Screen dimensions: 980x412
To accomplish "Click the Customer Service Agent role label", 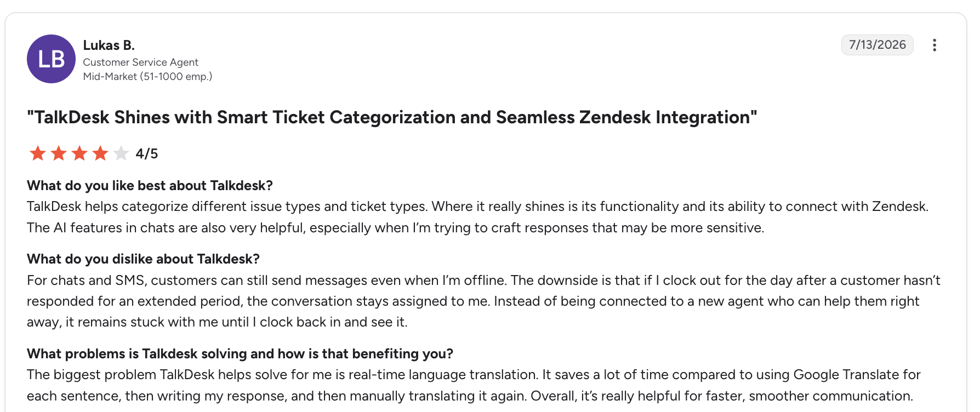I will coord(140,62).
